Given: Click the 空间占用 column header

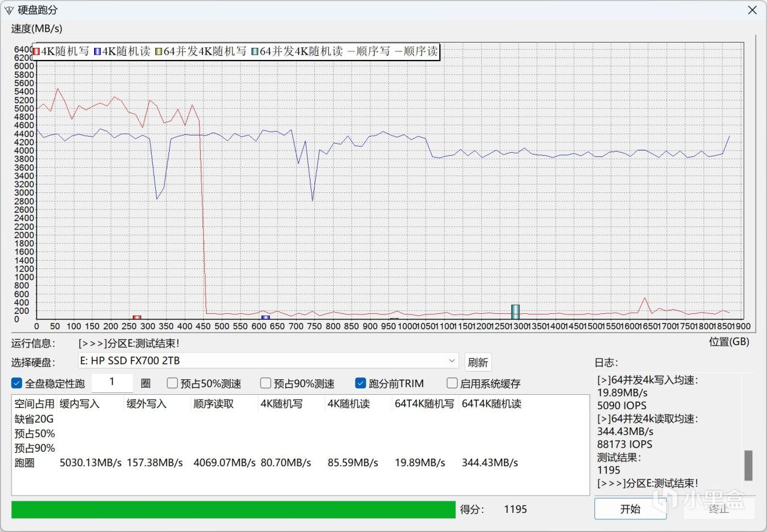Looking at the screenshot, I should 34,404.
